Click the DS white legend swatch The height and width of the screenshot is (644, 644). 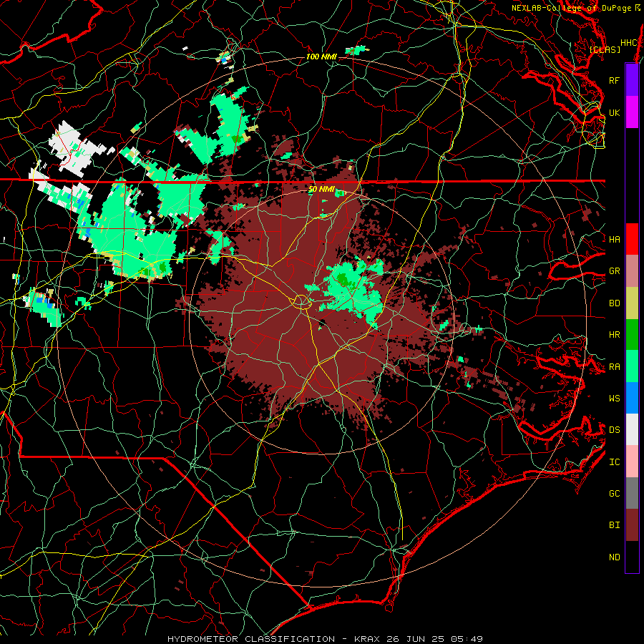coord(632,429)
